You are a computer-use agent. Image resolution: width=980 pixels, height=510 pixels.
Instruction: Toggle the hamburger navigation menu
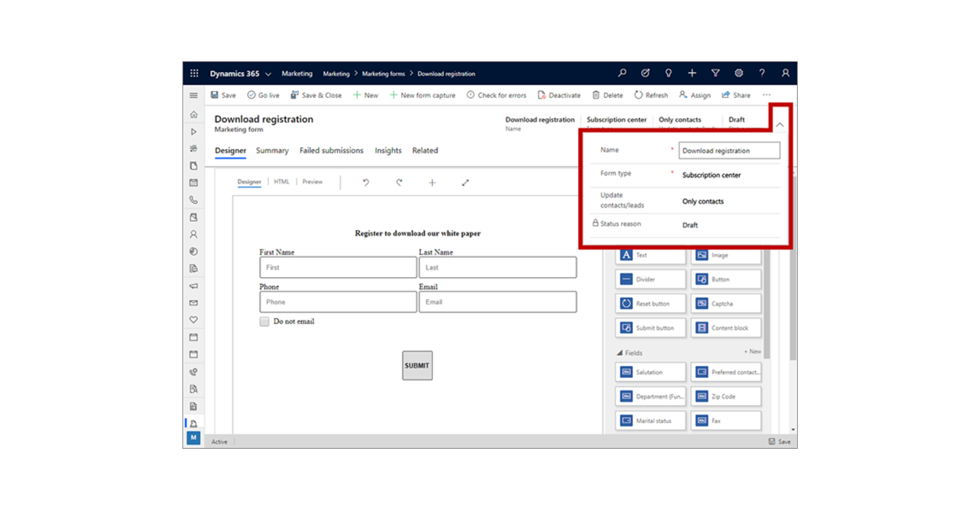point(193,95)
